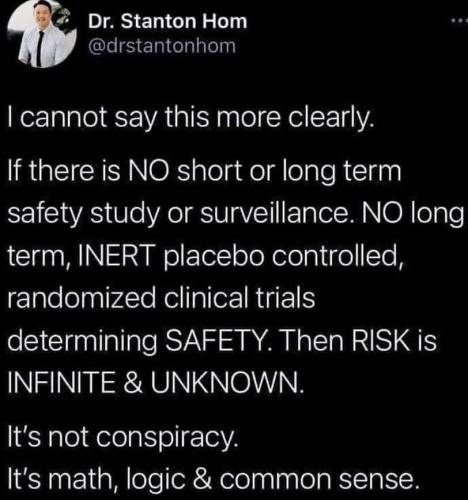Open the @drstantonhom handle link

pos(162,46)
